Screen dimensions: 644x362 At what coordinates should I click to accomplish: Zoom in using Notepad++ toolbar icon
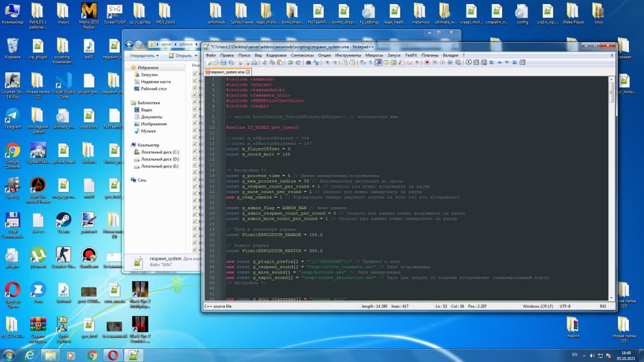(327, 62)
